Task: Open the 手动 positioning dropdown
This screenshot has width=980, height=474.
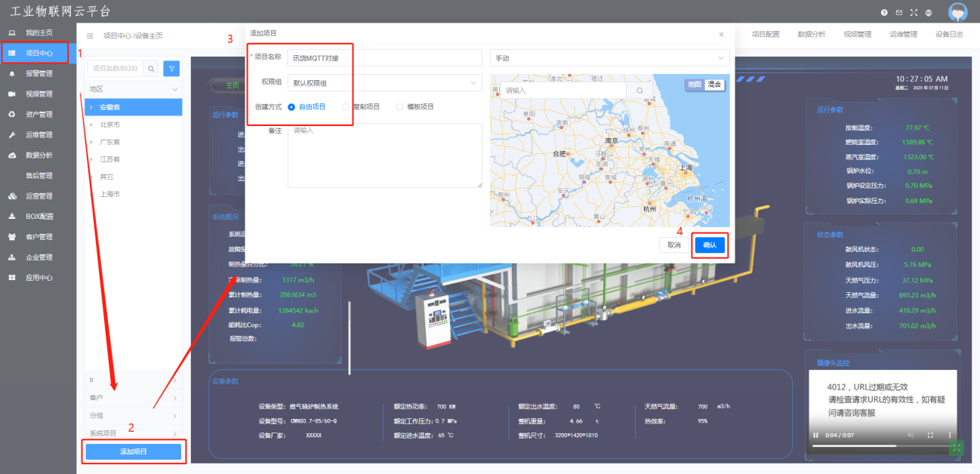Action: [x=609, y=58]
